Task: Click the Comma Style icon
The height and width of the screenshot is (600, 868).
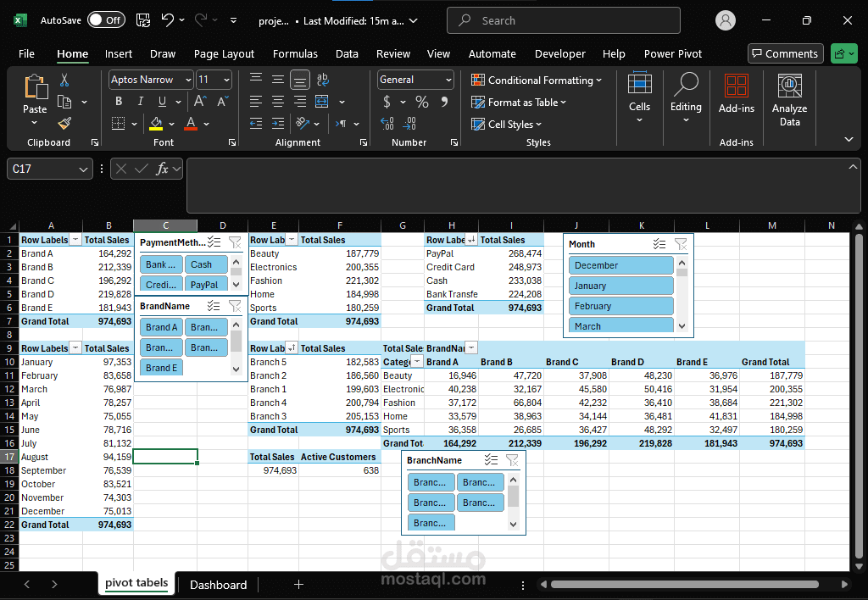Action: (x=444, y=102)
